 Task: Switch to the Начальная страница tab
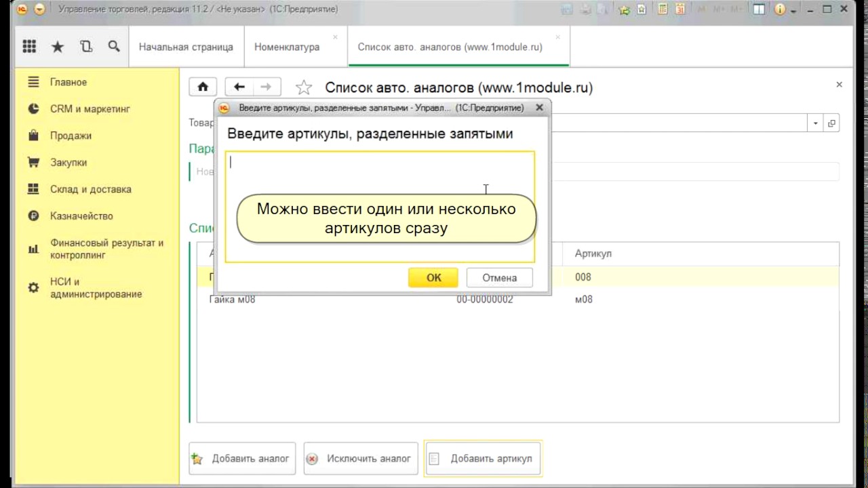coord(186,47)
